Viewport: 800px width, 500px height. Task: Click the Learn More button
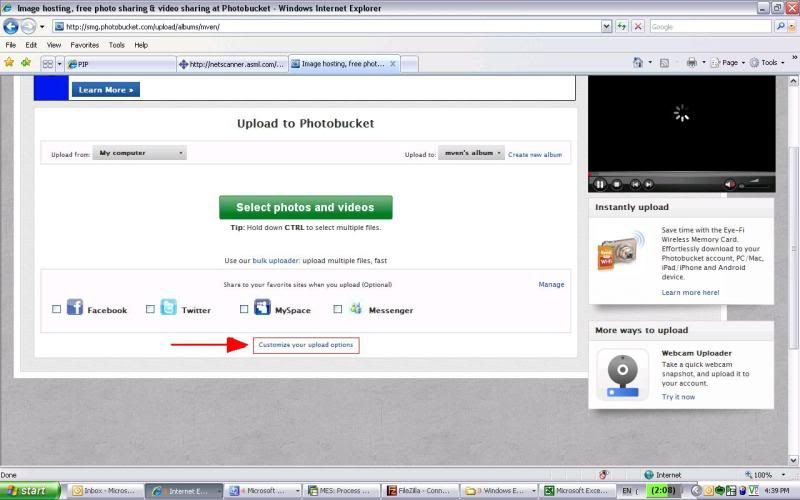click(x=106, y=90)
